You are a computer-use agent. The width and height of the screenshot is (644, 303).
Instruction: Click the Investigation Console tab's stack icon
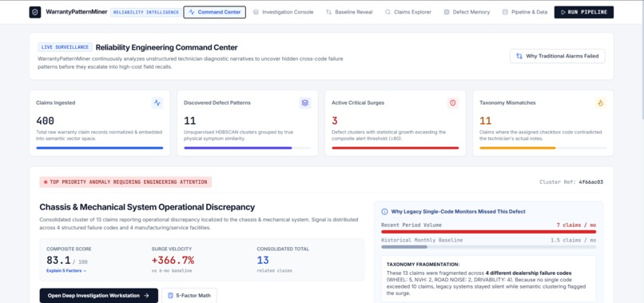tap(256, 12)
